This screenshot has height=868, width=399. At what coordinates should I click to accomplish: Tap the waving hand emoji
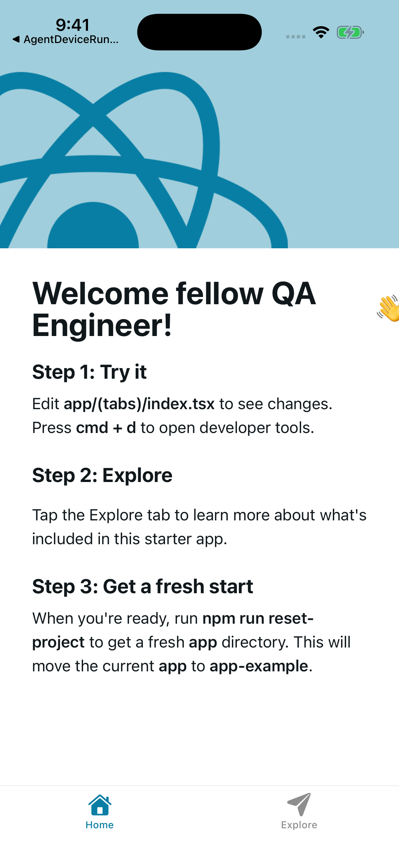pos(389,308)
